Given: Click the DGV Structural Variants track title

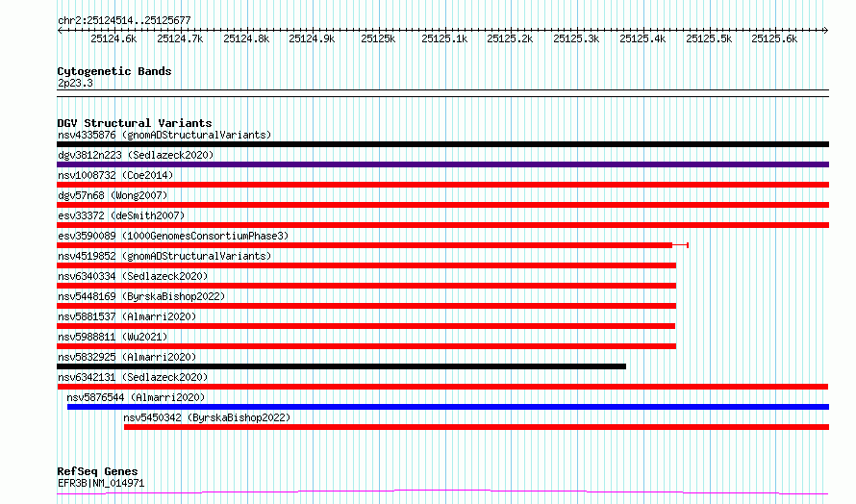Looking at the screenshot, I should point(135,123).
